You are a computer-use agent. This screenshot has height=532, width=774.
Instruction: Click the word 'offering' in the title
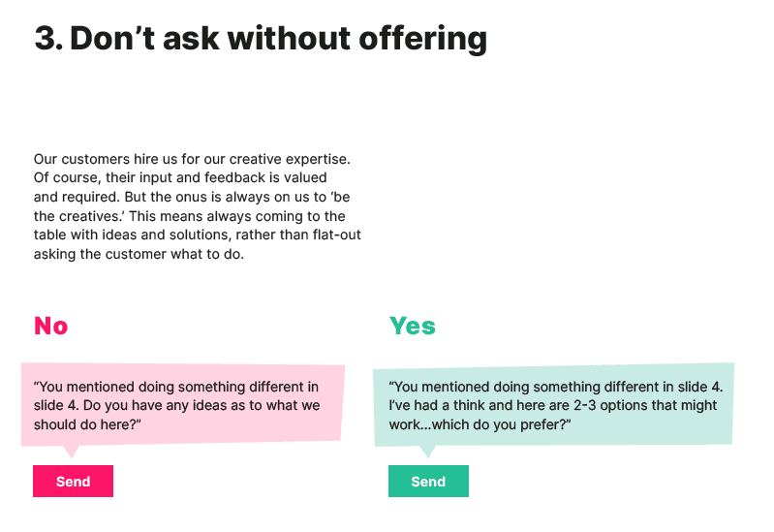[x=423, y=39]
